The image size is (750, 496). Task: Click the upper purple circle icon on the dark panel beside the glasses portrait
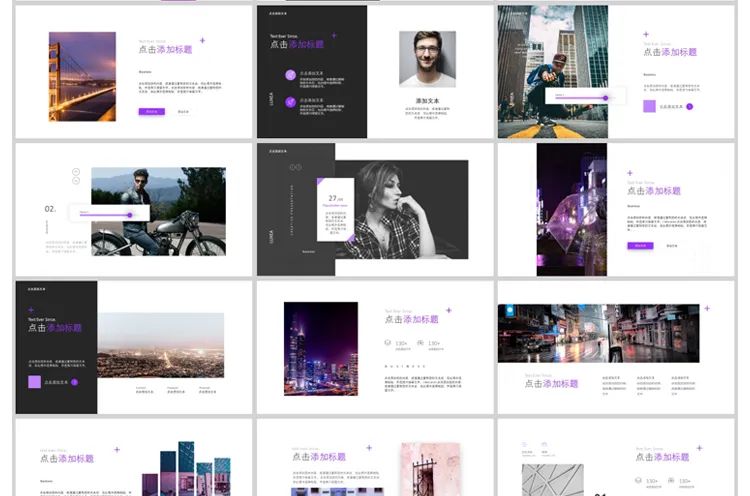[290, 75]
